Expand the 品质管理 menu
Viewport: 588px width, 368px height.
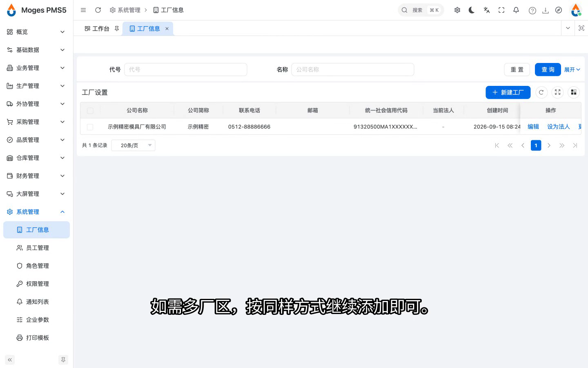click(x=36, y=140)
